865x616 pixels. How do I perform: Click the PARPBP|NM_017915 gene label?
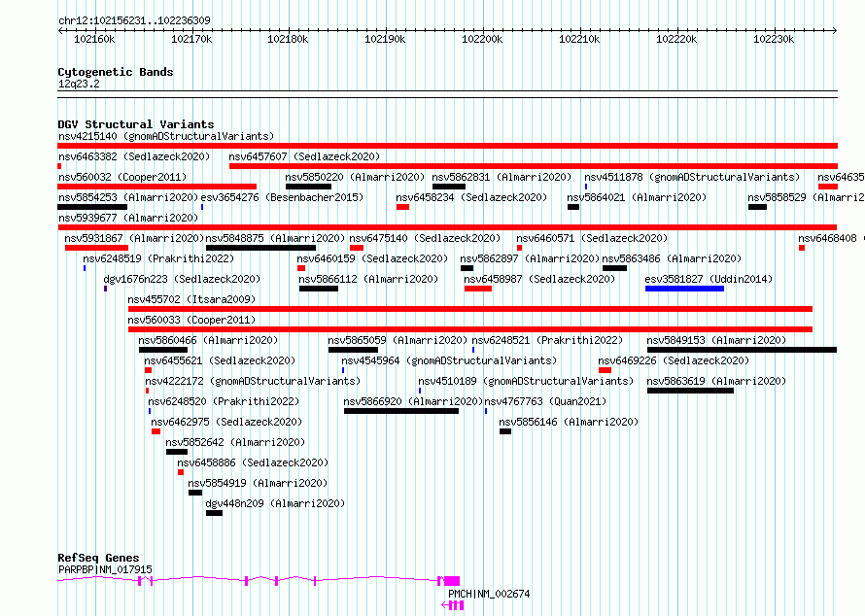[105, 569]
